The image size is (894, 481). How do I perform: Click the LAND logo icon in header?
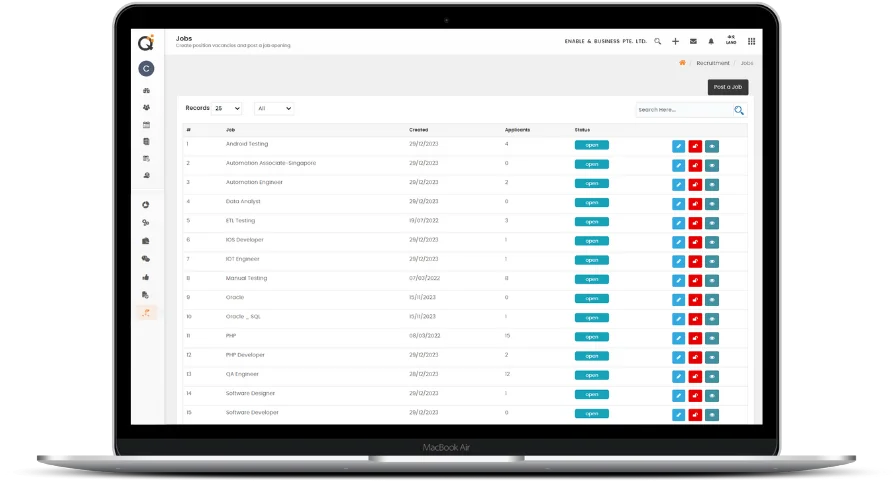coord(731,40)
